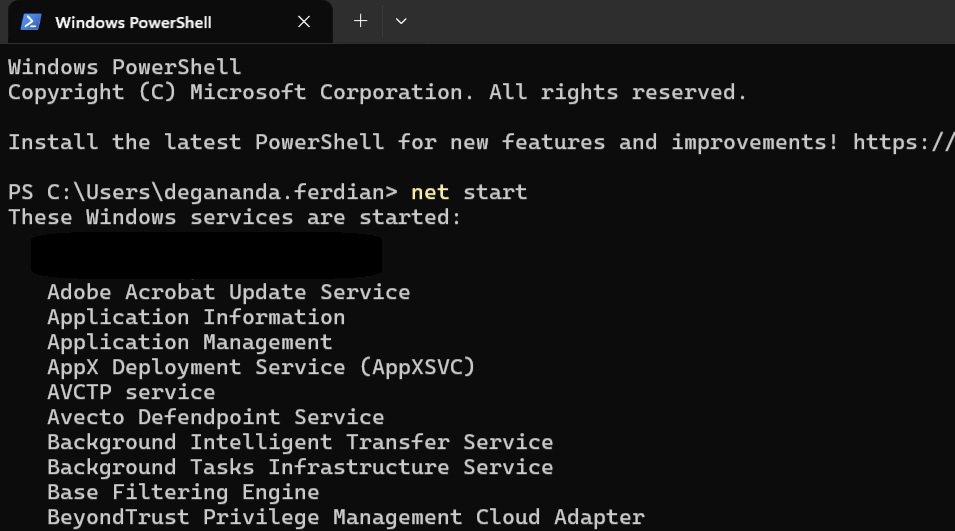The height and width of the screenshot is (531, 955).
Task: Click the Base Filtering Engine line
Action: (183, 493)
